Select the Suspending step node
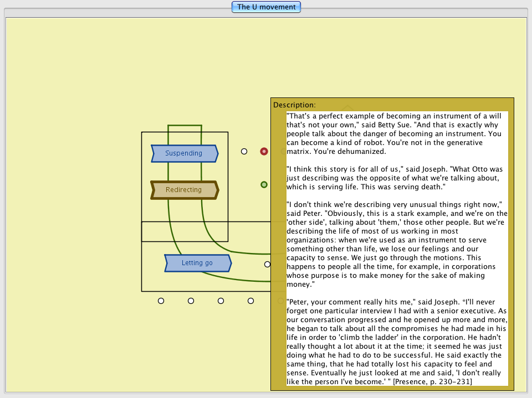Screen dimensions: 532x398 184,153
